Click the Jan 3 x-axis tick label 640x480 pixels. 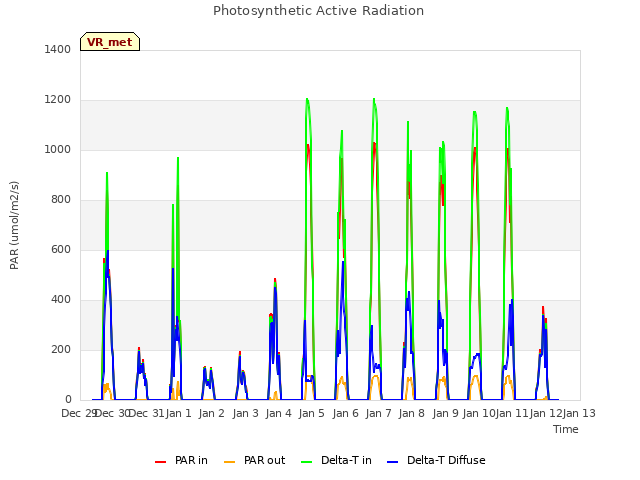point(245,413)
